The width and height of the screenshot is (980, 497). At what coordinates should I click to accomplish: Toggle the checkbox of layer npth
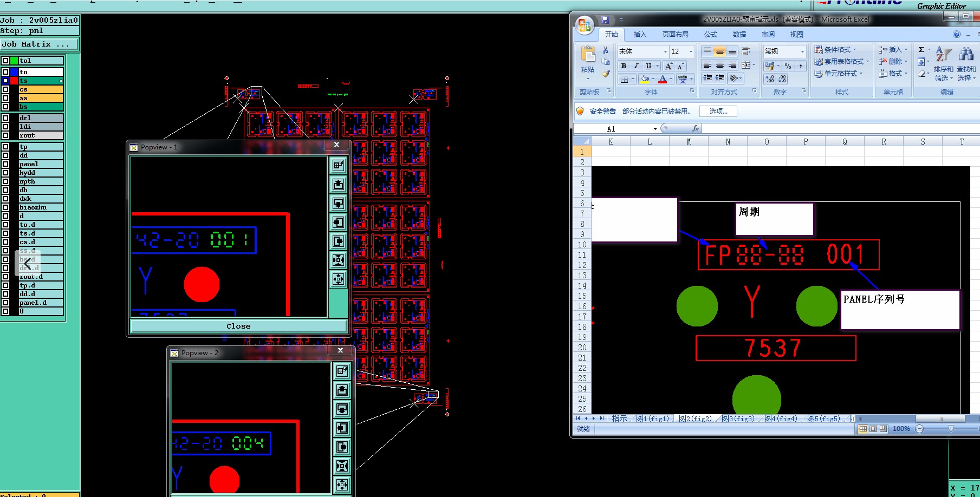[5, 181]
